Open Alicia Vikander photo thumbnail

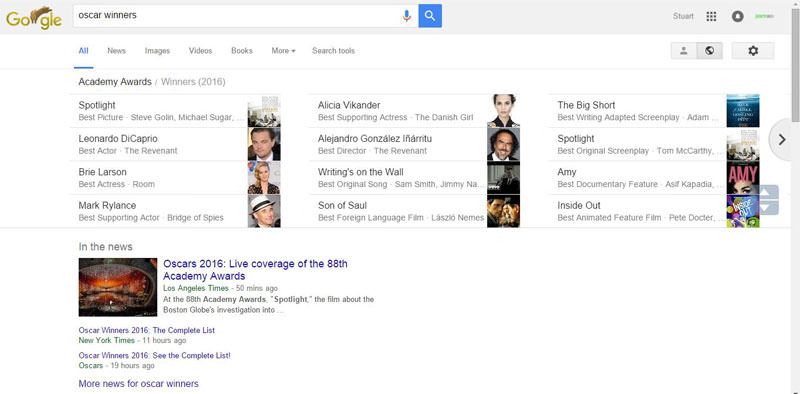503,111
